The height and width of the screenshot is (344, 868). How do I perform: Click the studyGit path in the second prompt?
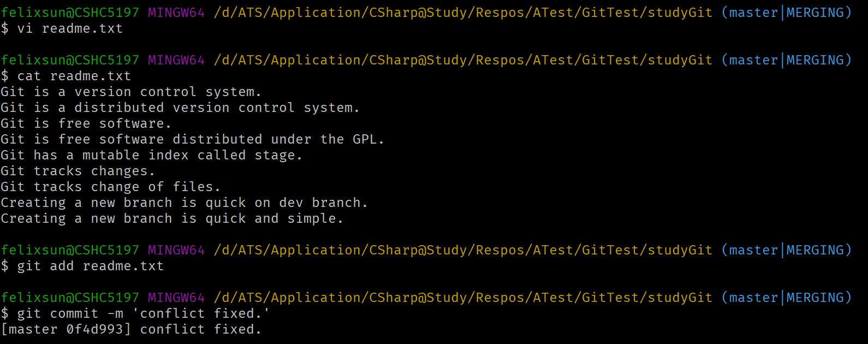click(680, 60)
